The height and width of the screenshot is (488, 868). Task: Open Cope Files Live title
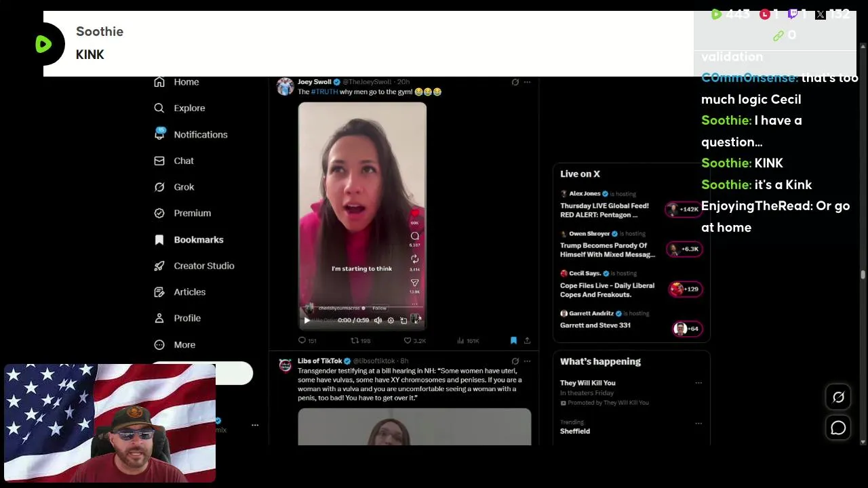607,290
